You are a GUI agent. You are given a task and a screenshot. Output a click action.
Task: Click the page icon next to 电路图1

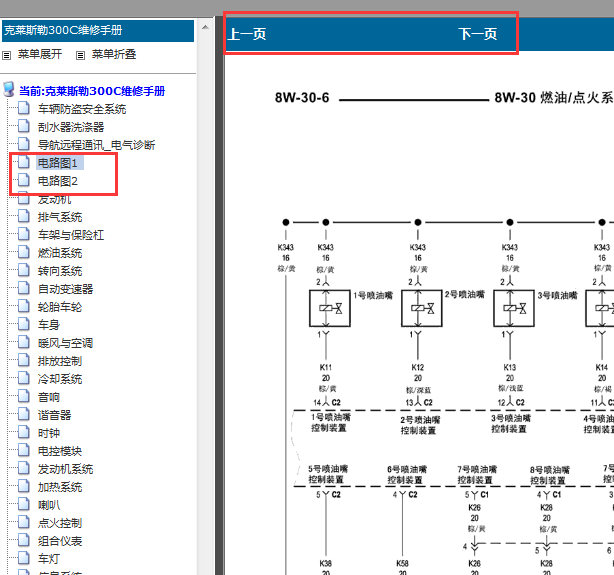(x=24, y=162)
